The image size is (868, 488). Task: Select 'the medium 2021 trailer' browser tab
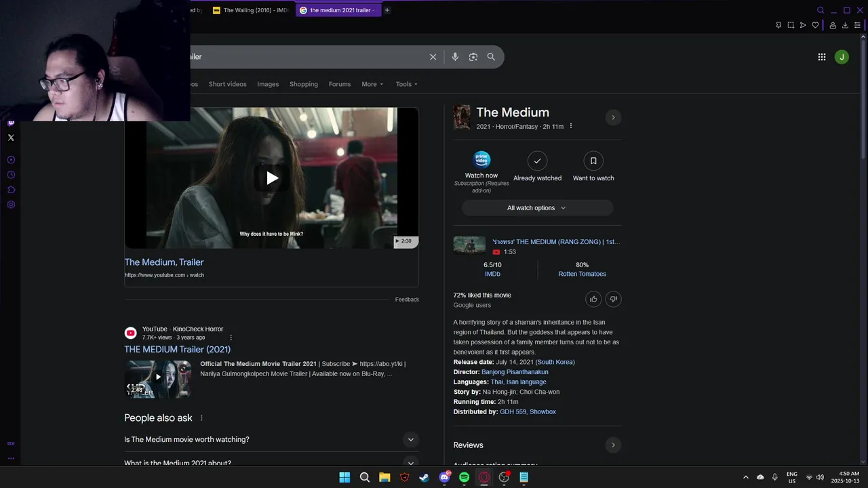(x=338, y=10)
